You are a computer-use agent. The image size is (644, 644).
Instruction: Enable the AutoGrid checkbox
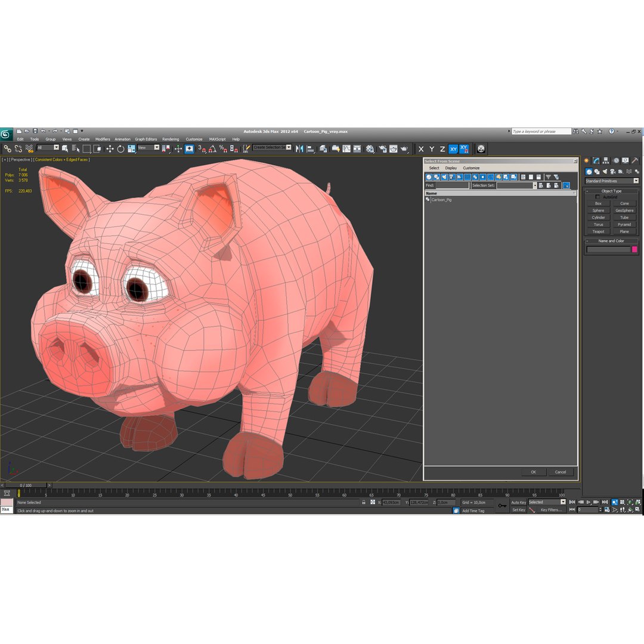pos(597,197)
